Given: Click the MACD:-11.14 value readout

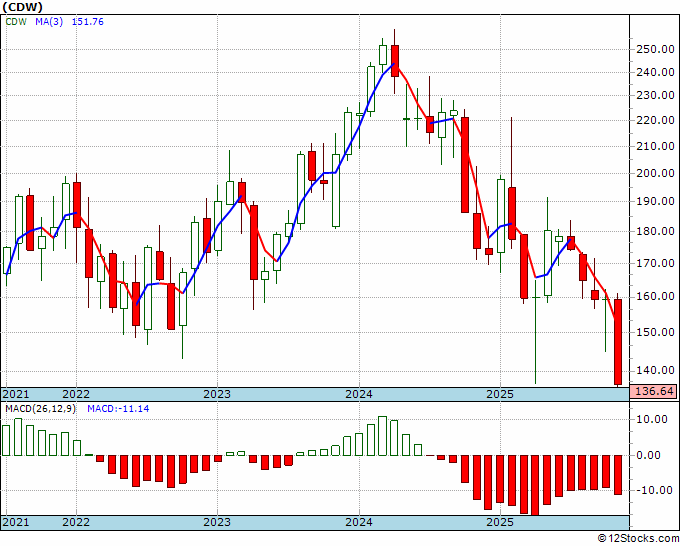Looking at the screenshot, I should tap(118, 409).
